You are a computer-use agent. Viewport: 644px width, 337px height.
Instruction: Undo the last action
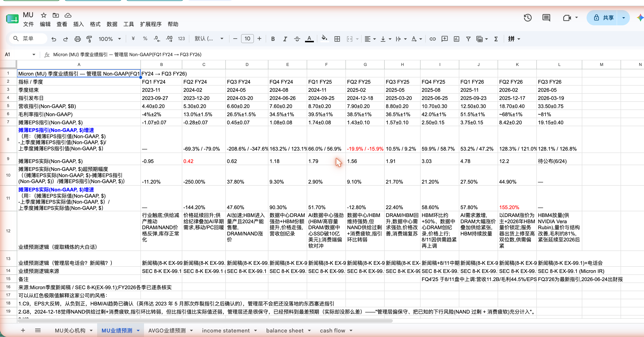point(54,39)
